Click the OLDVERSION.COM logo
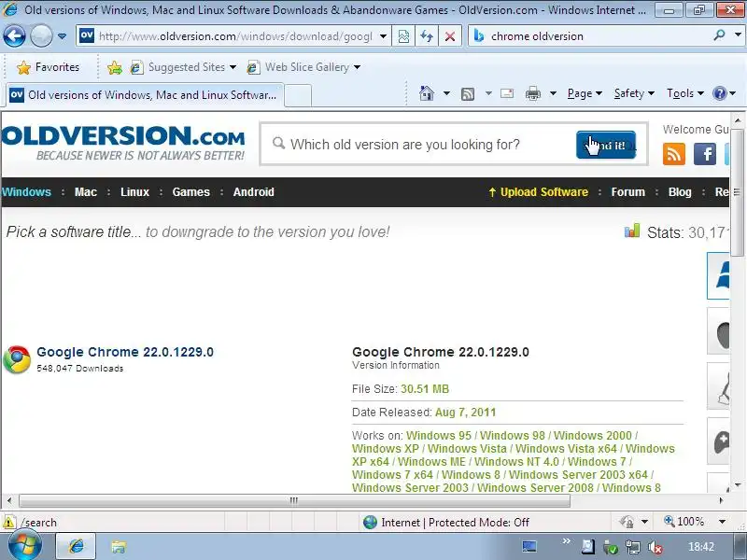The width and height of the screenshot is (747, 560). [123, 143]
